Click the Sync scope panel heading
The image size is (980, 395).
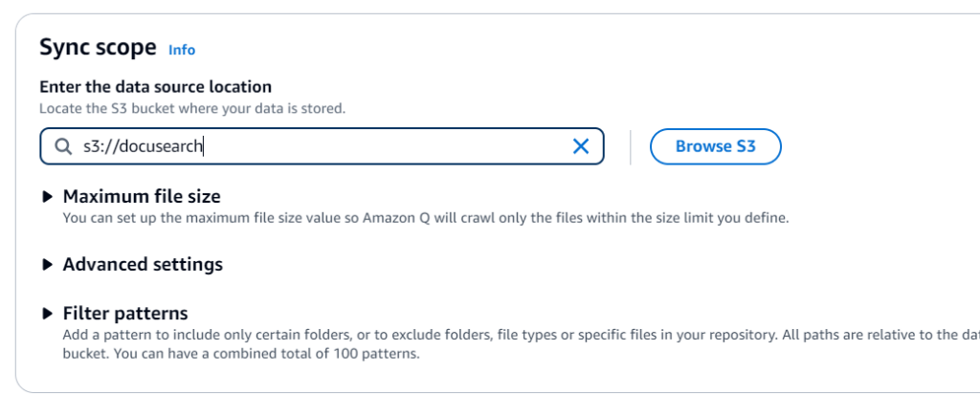tap(99, 48)
